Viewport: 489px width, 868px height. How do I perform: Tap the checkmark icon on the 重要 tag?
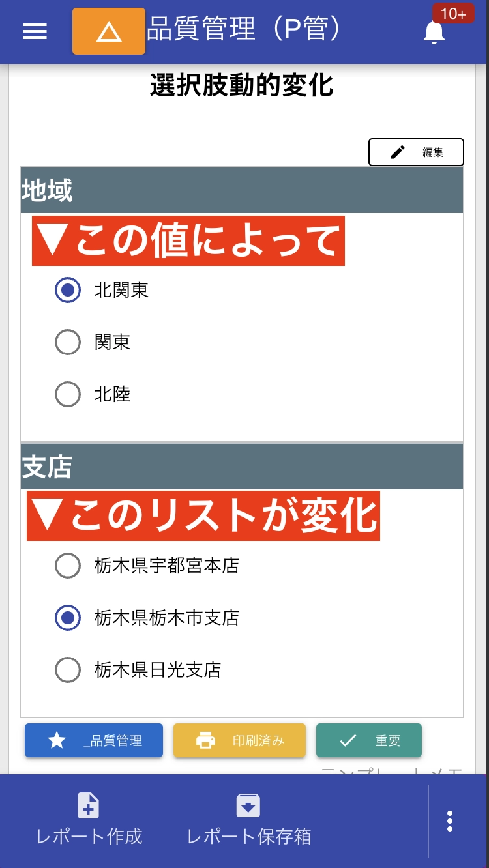pyautogui.click(x=346, y=740)
